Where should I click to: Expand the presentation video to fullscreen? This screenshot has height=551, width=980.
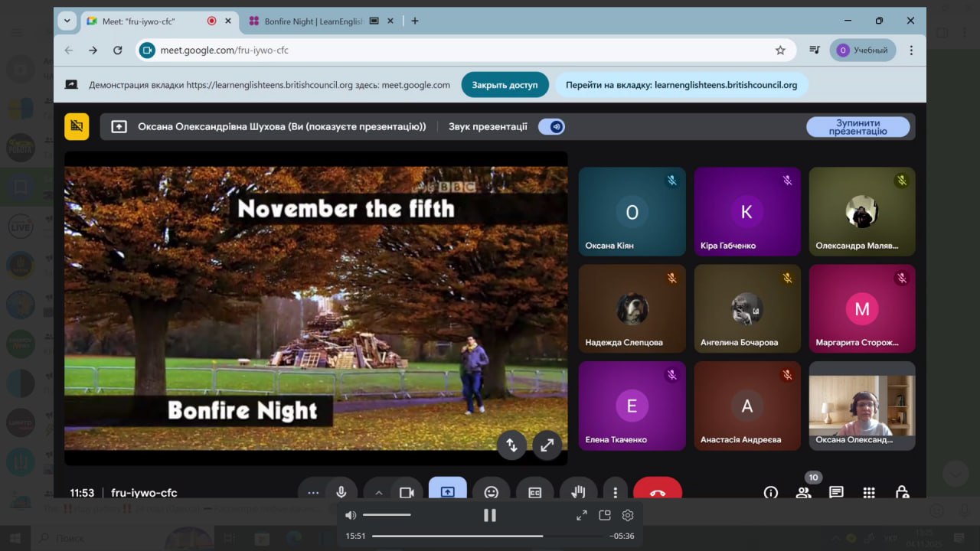click(547, 445)
